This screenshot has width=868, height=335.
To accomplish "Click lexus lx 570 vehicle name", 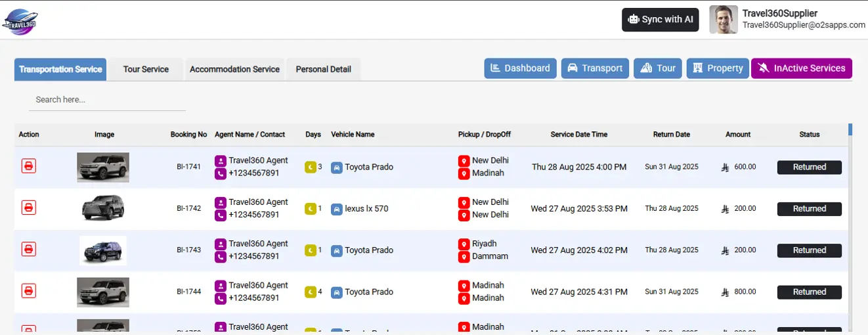I will pos(366,209).
